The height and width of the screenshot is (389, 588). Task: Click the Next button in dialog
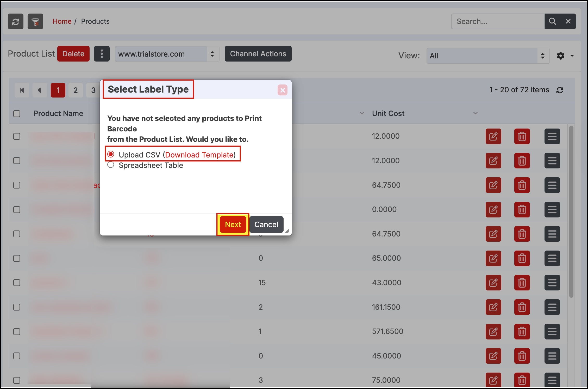pyautogui.click(x=233, y=224)
